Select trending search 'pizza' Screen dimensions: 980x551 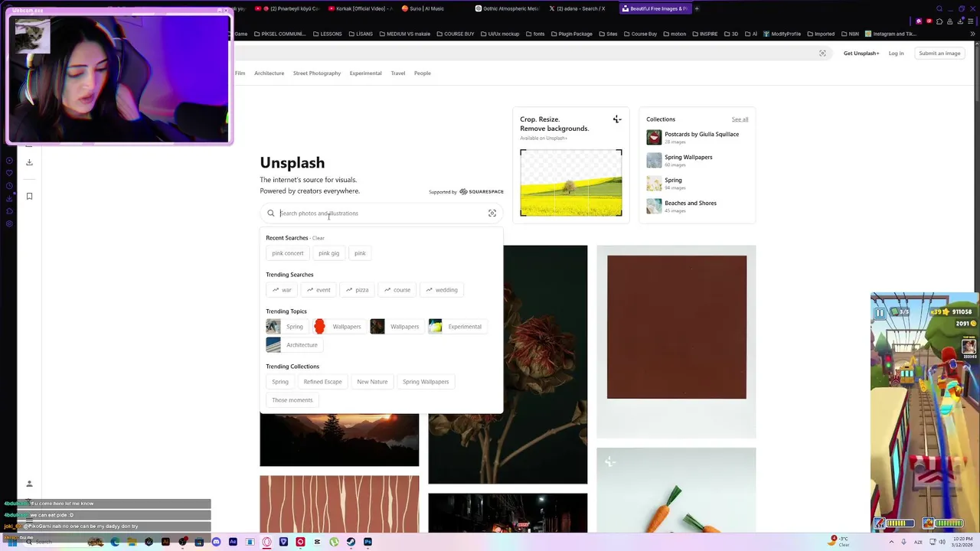(357, 290)
